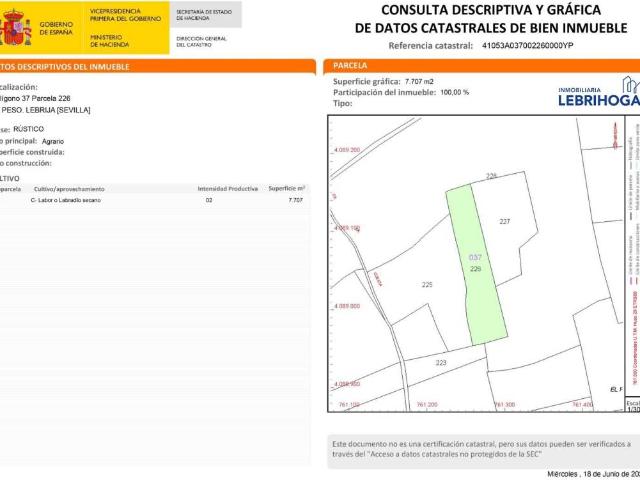Click the 'Superficie gráfica:' label
Image resolution: width=640 pixels, height=480 pixels.
(367, 82)
